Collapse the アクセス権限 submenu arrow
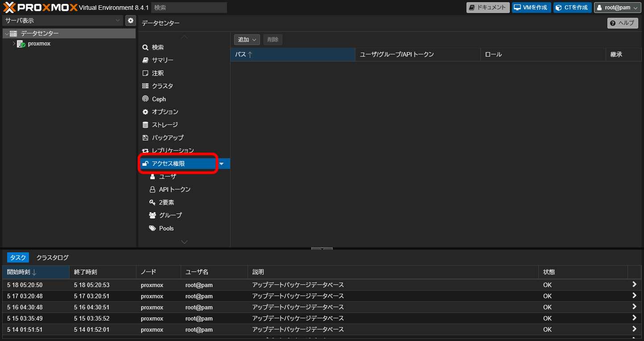The image size is (644, 341). point(222,164)
